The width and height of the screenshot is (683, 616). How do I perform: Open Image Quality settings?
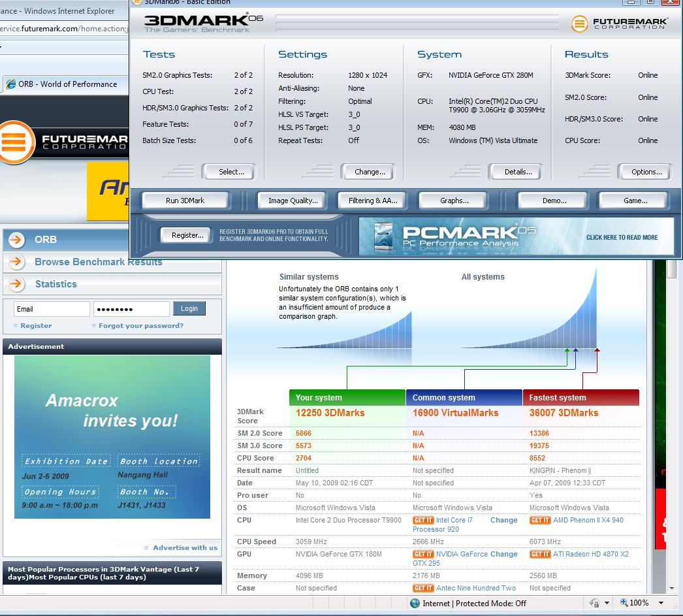[293, 201]
